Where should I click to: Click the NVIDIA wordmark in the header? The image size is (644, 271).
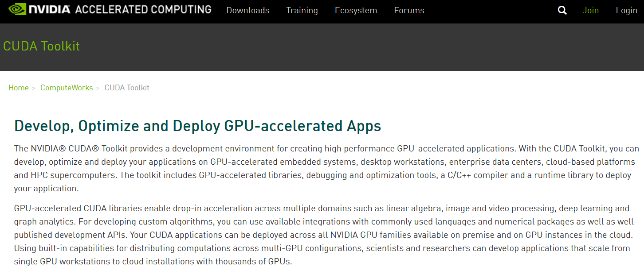pos(49,9)
